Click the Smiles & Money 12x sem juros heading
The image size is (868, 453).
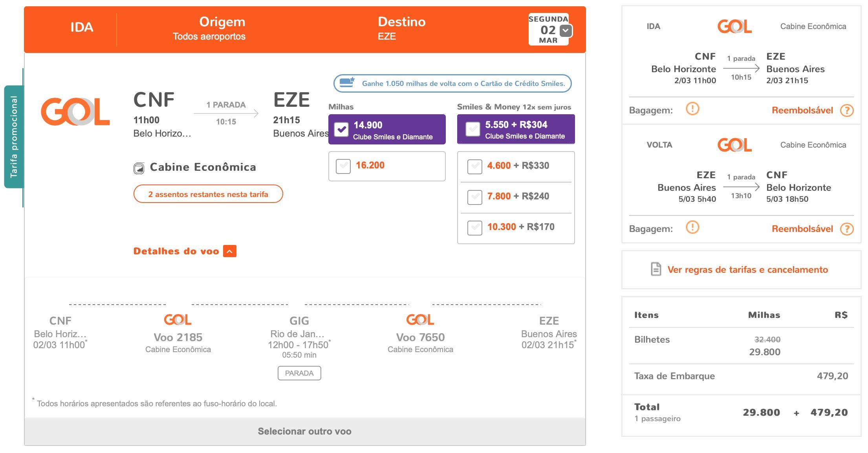[514, 107]
